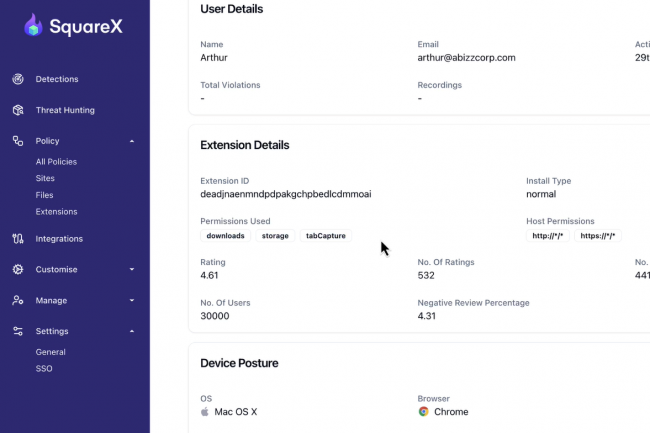Open General settings page
Screen dimensions: 650x433
[51, 352]
